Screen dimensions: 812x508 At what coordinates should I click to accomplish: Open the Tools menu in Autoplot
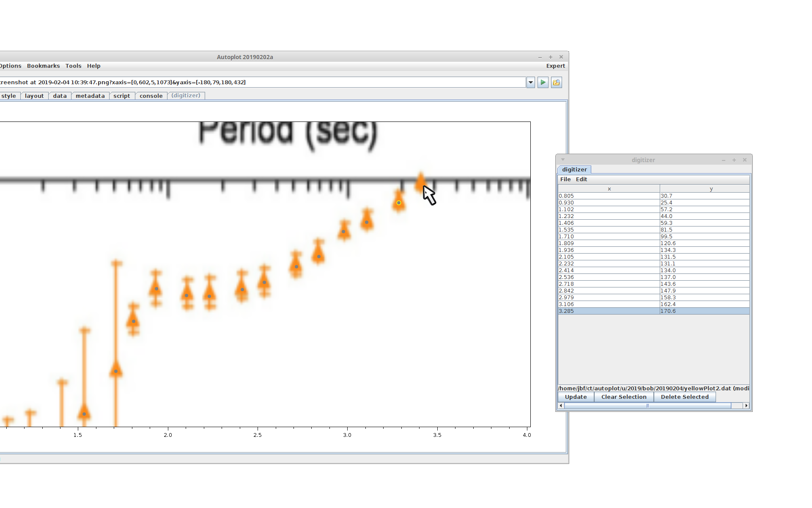tap(73, 66)
